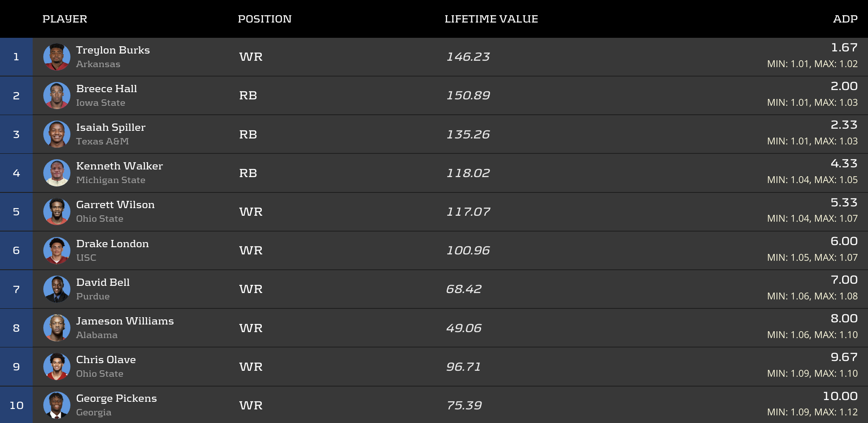Select the rank 7 row number cell
The width and height of the screenshot is (868, 423).
(x=16, y=289)
